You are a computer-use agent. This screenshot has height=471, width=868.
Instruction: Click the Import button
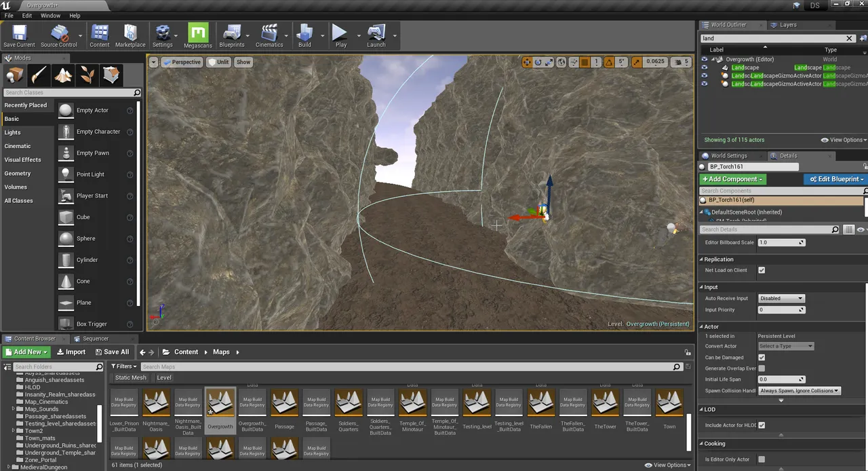[x=71, y=352]
